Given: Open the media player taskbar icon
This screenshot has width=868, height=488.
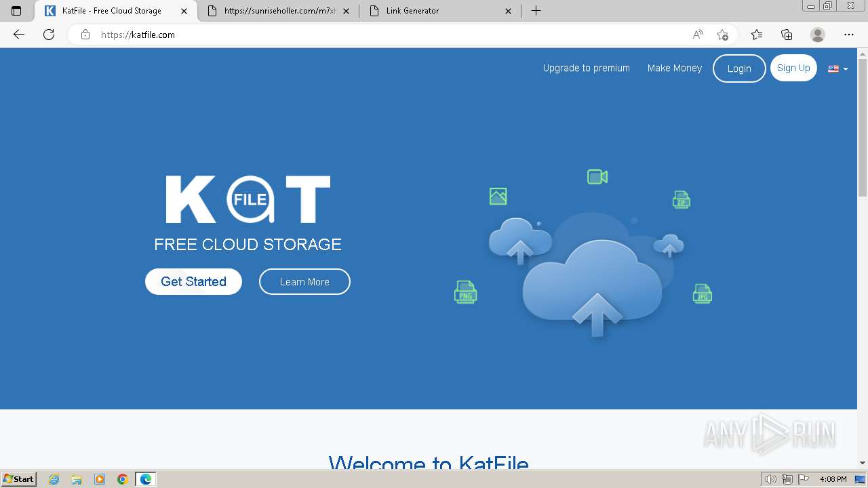Looking at the screenshot, I should click(100, 479).
